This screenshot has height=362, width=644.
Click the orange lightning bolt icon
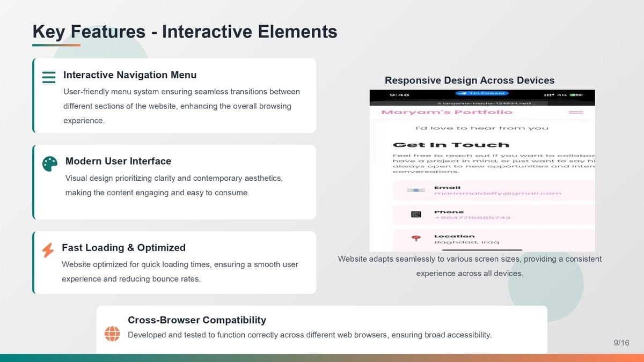[48, 250]
